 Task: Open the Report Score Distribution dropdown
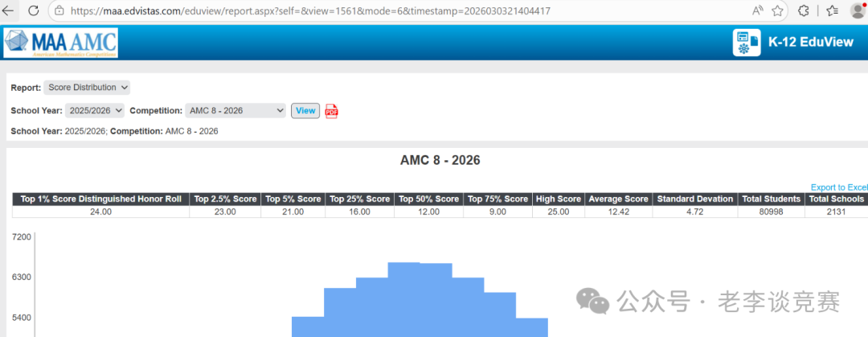click(87, 88)
